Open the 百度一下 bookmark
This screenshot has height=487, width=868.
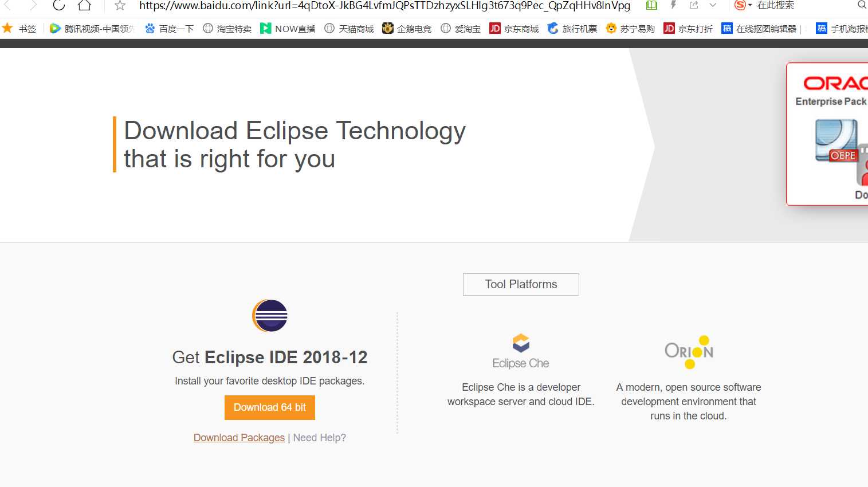point(169,29)
